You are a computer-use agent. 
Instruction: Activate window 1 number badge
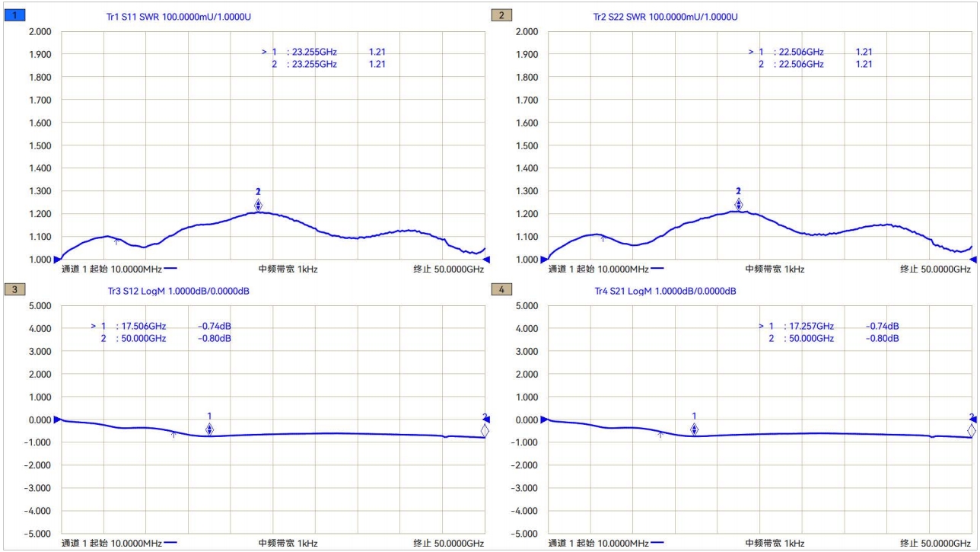[x=15, y=15]
